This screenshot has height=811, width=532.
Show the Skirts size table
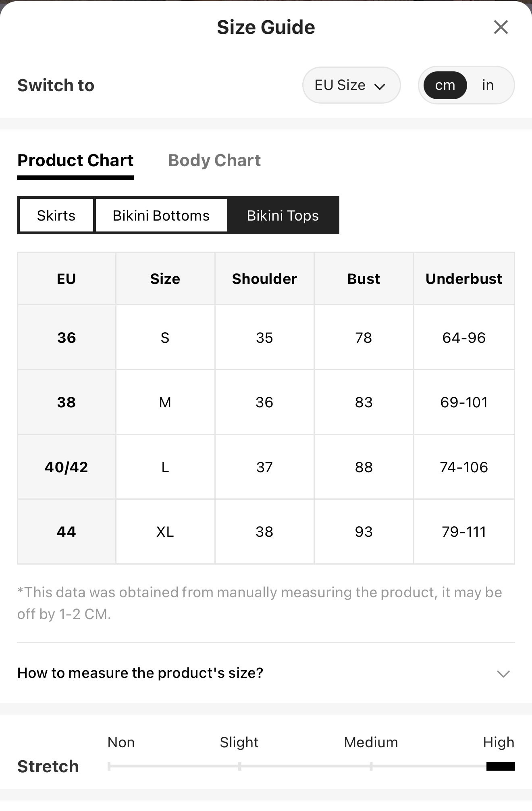[x=56, y=215]
